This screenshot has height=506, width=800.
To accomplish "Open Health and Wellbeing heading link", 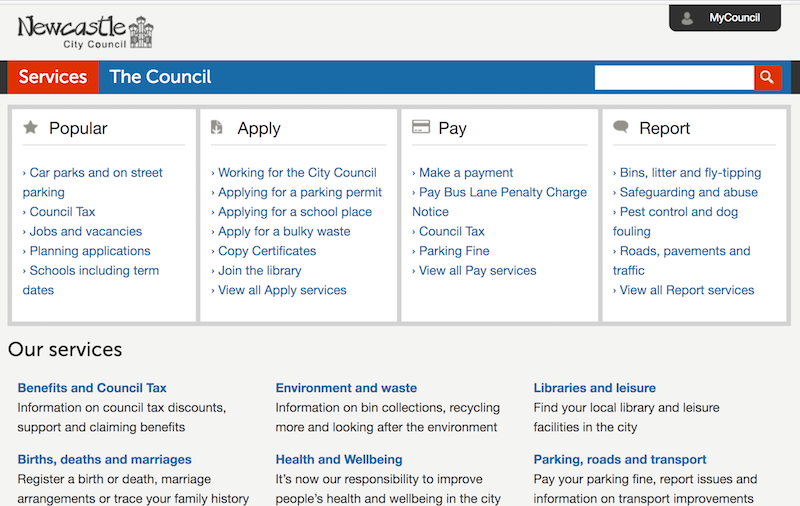I will pyautogui.click(x=339, y=460).
